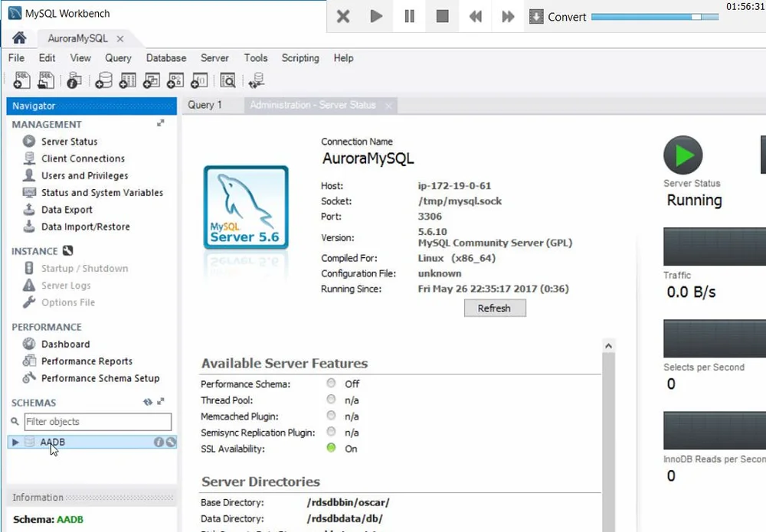Open the home screen tab icon
Viewport: 766px width, 532px height.
(20, 38)
